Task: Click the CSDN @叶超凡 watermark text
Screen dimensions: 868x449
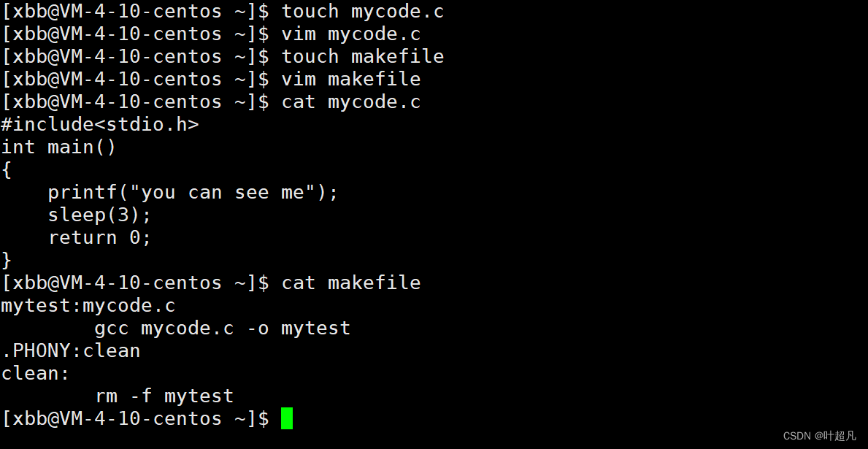Action: click(819, 436)
